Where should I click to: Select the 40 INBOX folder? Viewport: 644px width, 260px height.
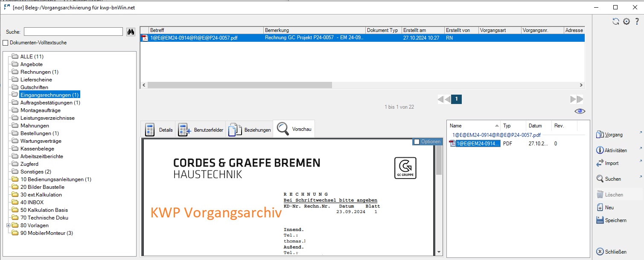(x=32, y=202)
